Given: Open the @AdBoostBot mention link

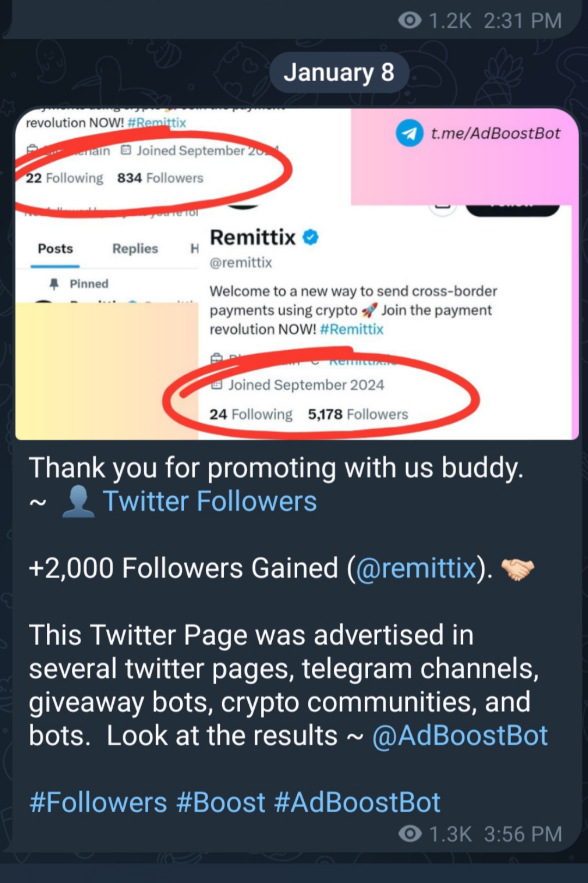Looking at the screenshot, I should (x=460, y=735).
